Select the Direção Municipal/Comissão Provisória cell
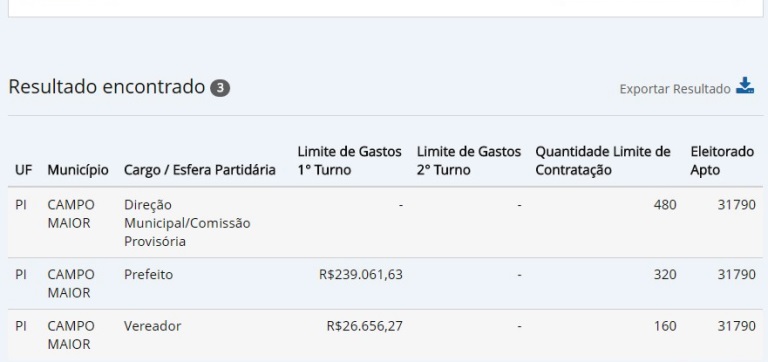The width and height of the screenshot is (768, 362). coord(187,223)
